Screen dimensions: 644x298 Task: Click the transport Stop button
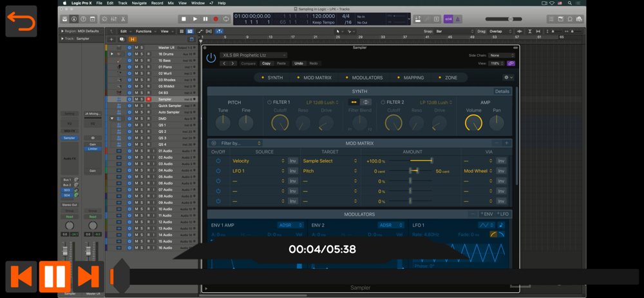point(184,19)
